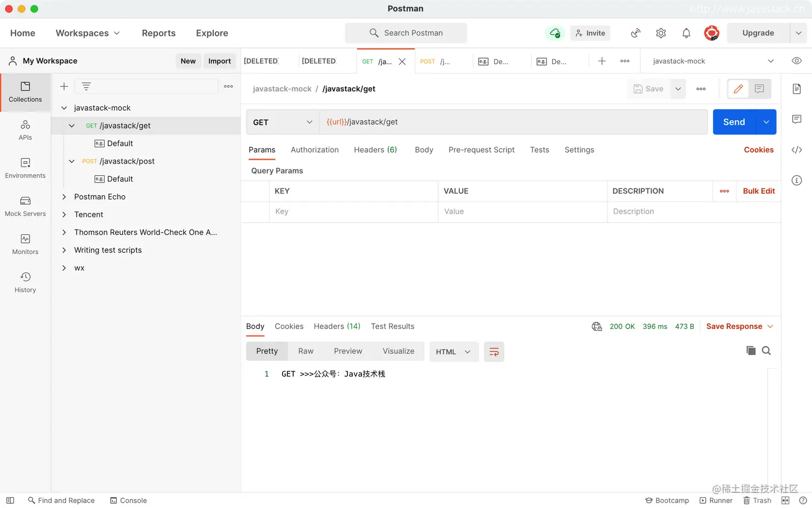Switch to the Tests tab
This screenshot has height=508, width=812.
(x=540, y=150)
